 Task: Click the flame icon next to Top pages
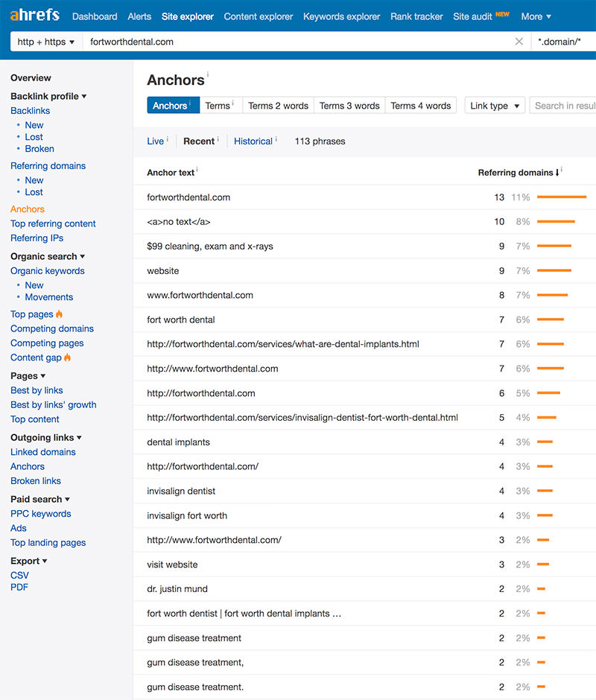[x=59, y=314]
